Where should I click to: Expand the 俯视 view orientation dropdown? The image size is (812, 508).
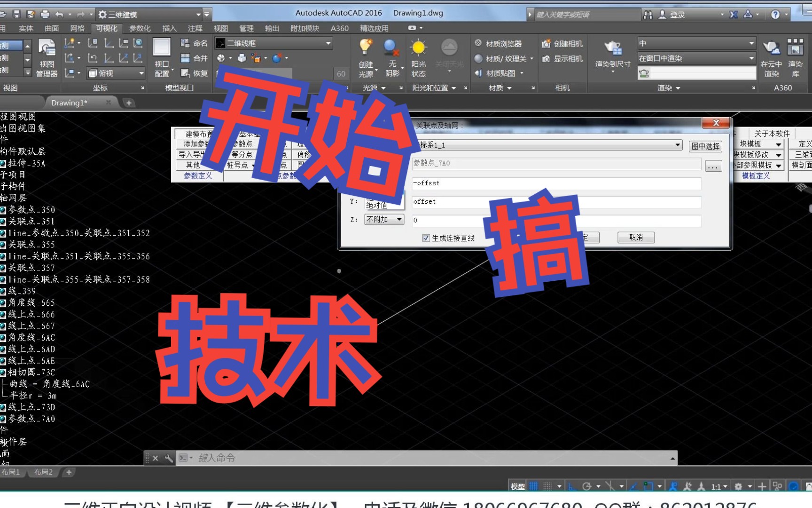(141, 73)
